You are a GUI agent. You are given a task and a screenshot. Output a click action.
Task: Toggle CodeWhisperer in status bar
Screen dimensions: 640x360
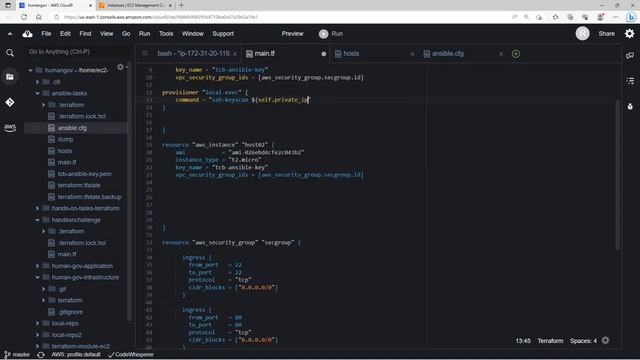[131, 354]
